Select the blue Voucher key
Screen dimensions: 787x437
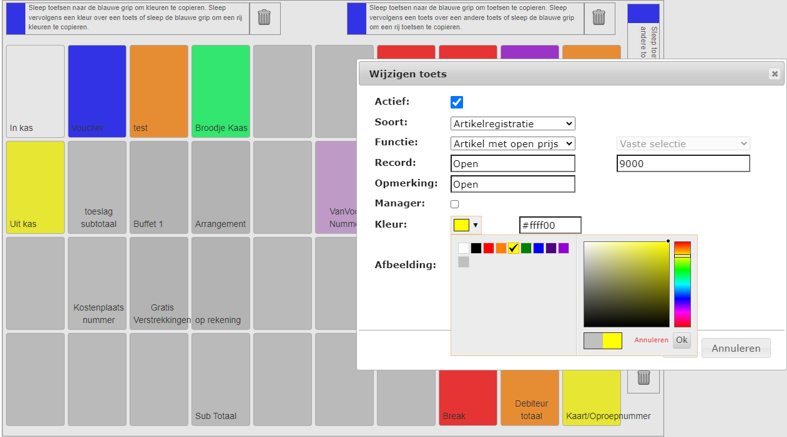(97, 91)
